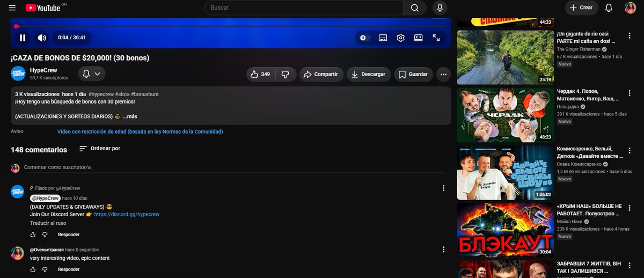Open the account avatar menu

coord(630,8)
